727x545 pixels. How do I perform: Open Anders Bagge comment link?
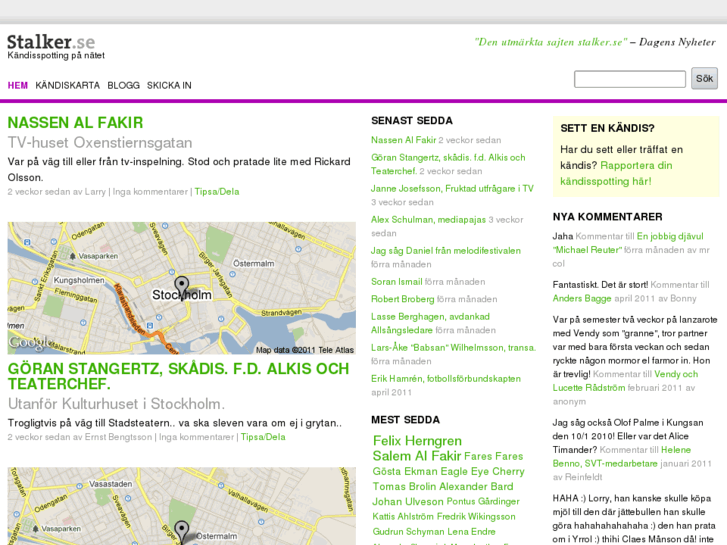(582, 299)
